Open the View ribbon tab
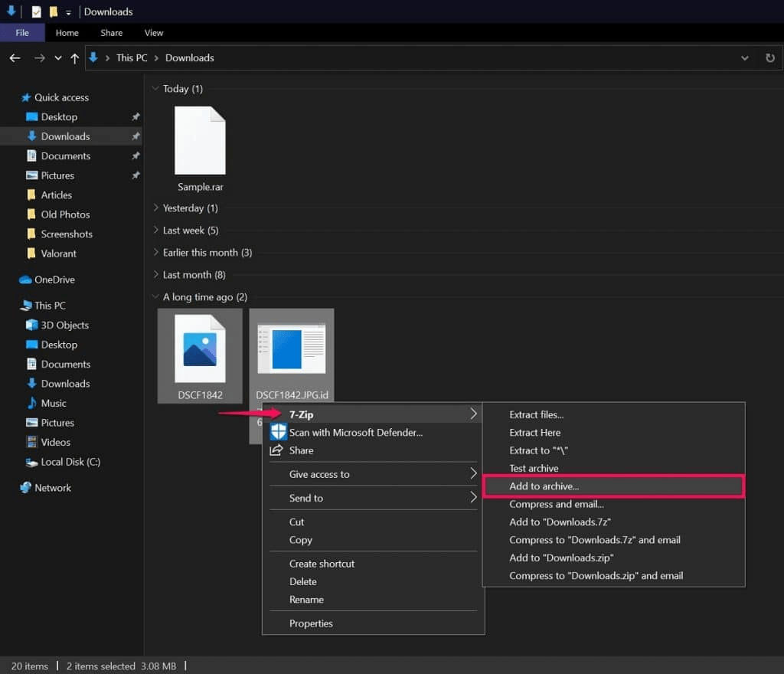The height and width of the screenshot is (674, 784). tap(154, 32)
